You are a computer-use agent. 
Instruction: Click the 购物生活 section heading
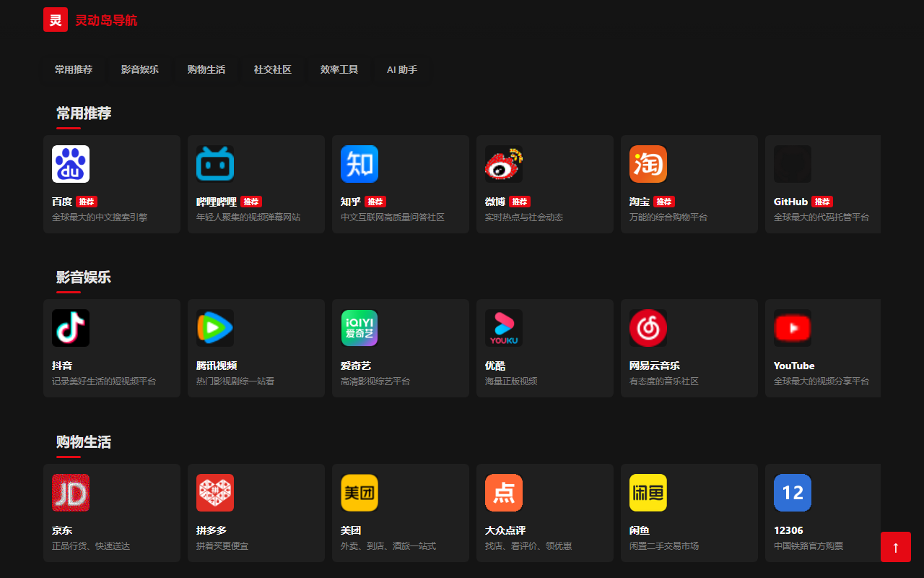(x=84, y=442)
